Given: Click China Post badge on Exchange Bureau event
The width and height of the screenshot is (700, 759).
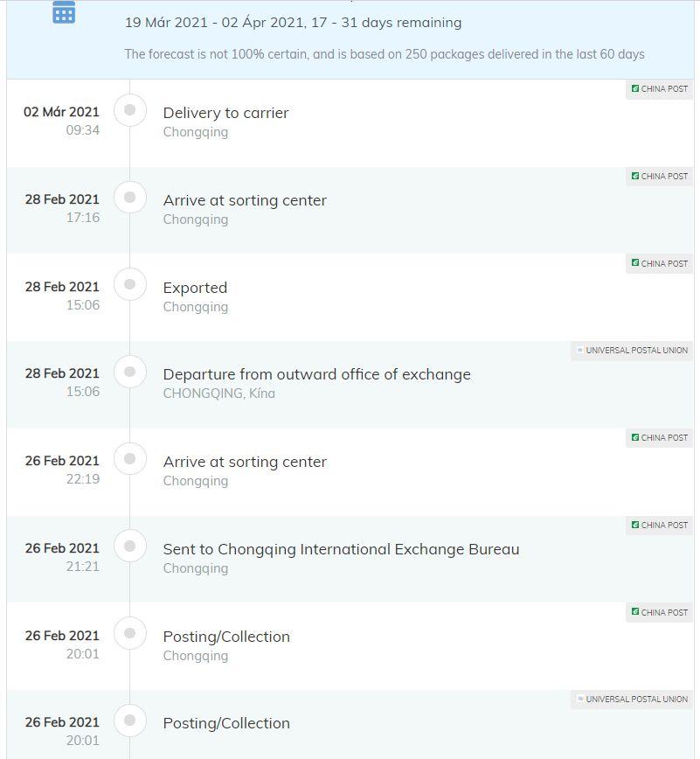Looking at the screenshot, I should (659, 526).
